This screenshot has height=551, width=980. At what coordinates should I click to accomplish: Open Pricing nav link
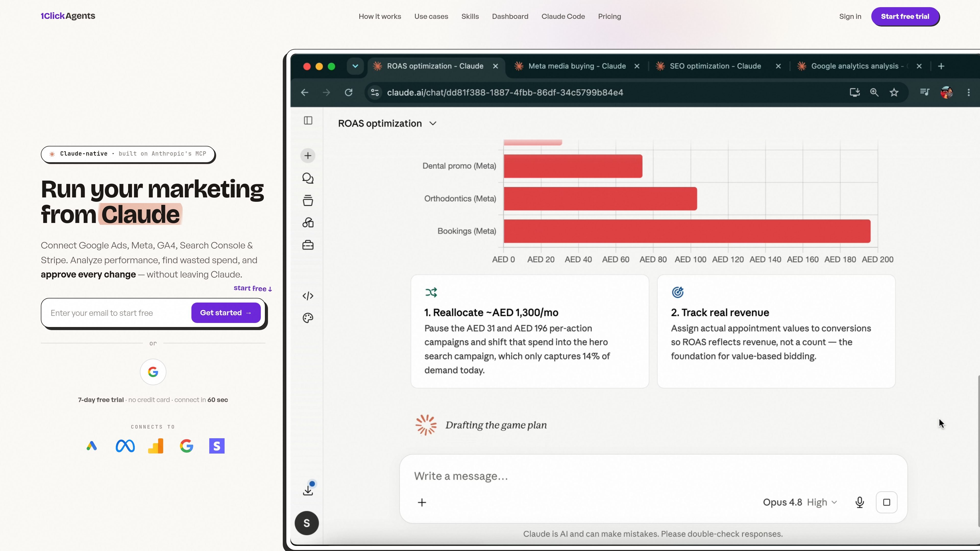coord(609,16)
